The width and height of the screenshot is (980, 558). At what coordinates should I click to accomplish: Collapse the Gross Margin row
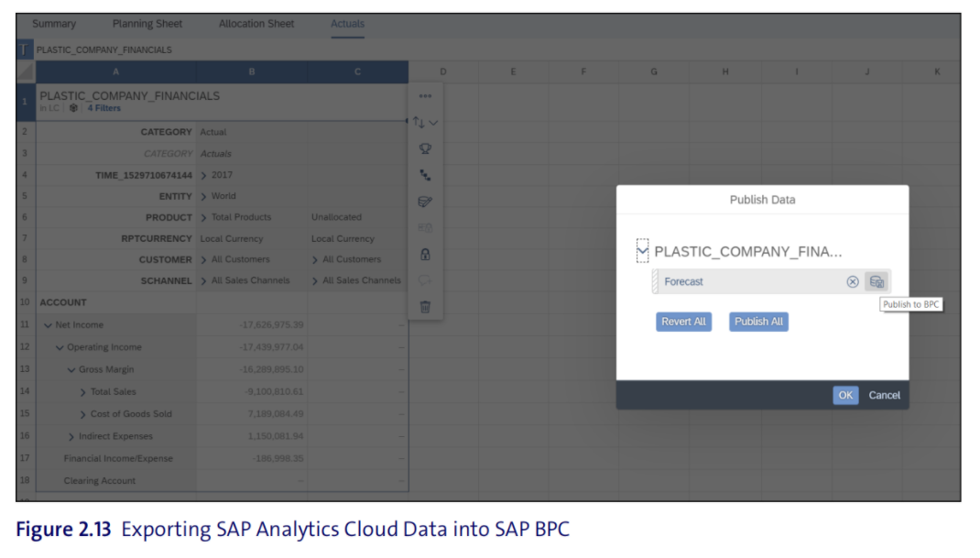pos(71,369)
